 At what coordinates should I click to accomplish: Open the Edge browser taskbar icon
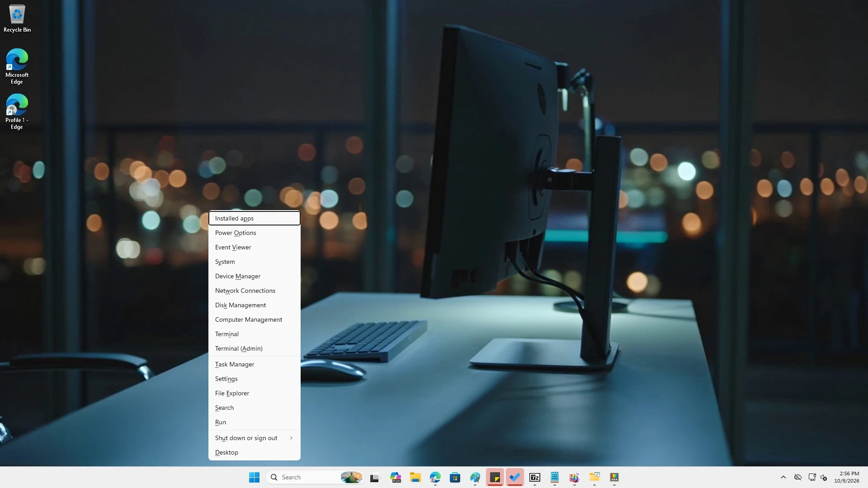tap(435, 477)
